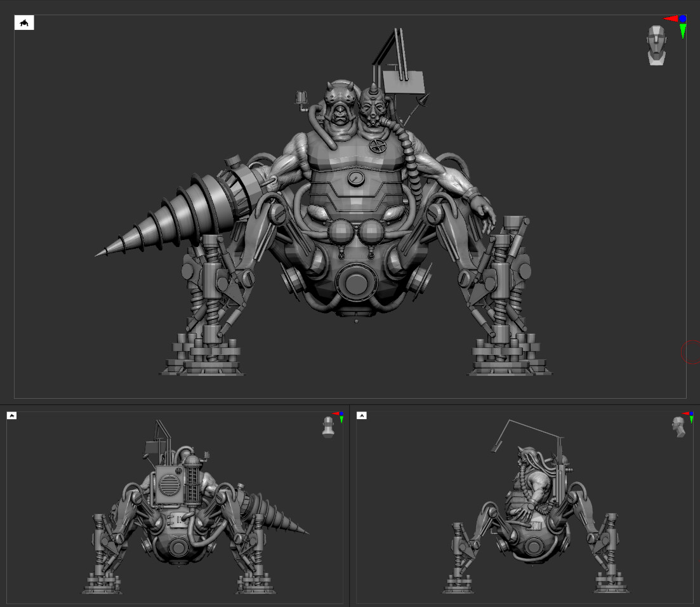
Task: Click the home icon in the side-view viewport
Action: tap(361, 415)
